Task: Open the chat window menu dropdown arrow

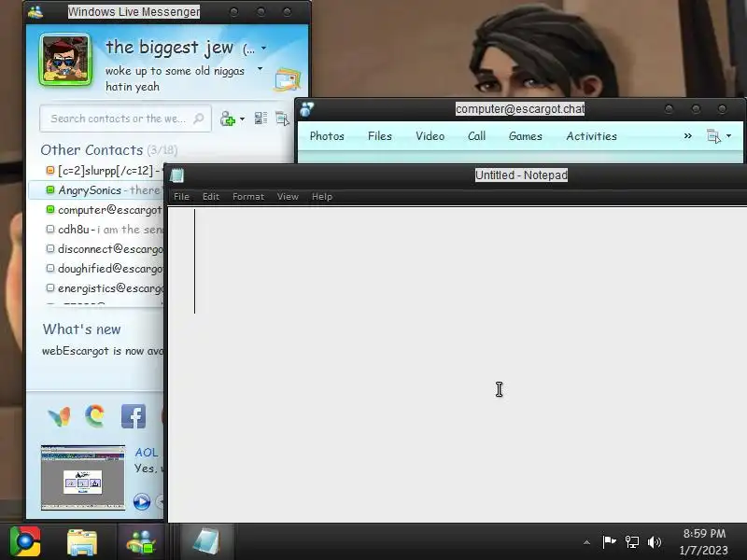Action: click(729, 136)
